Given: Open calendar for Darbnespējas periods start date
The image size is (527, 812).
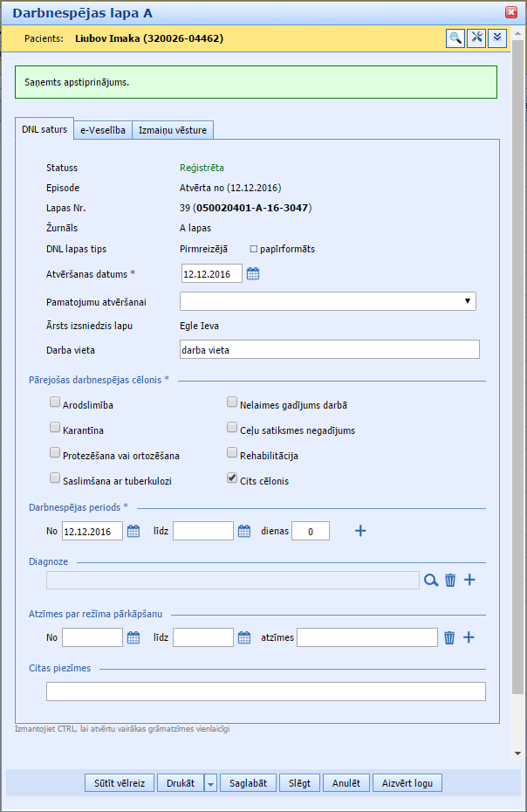Looking at the screenshot, I should pos(133,531).
